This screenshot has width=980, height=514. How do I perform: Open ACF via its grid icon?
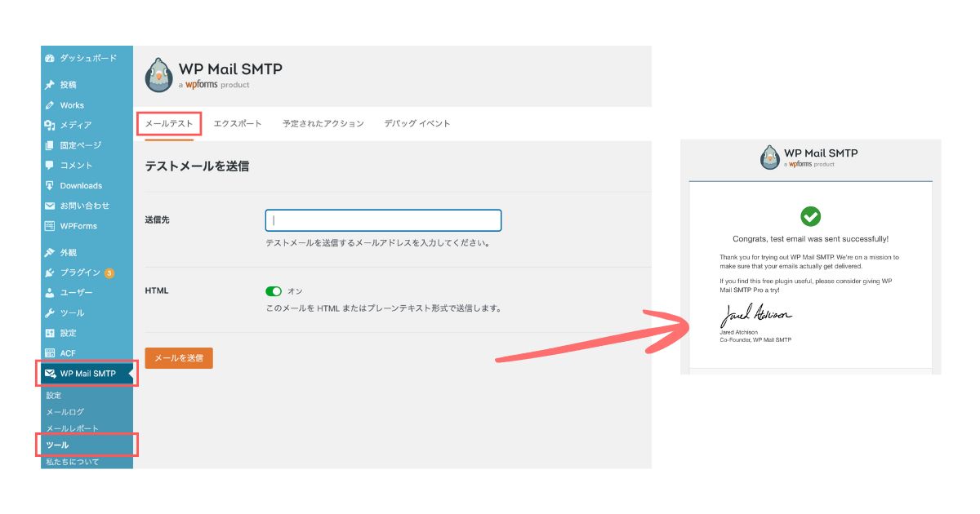point(50,353)
